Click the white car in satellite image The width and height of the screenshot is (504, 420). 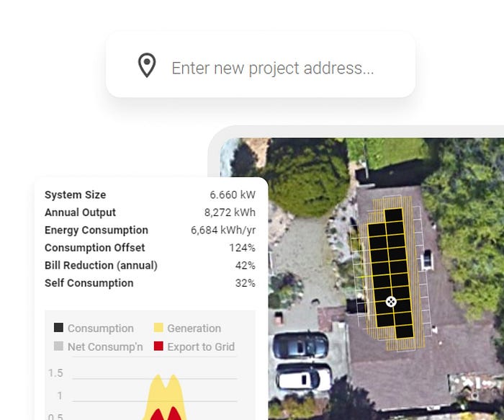[x=303, y=378]
